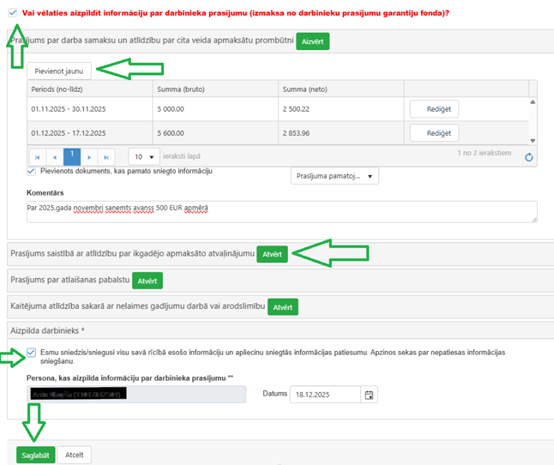Uncheck the red employee claim information checkbox

[12, 13]
